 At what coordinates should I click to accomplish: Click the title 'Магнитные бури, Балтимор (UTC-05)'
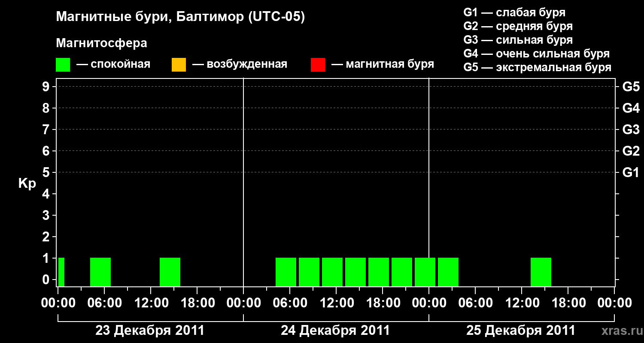[x=180, y=17]
